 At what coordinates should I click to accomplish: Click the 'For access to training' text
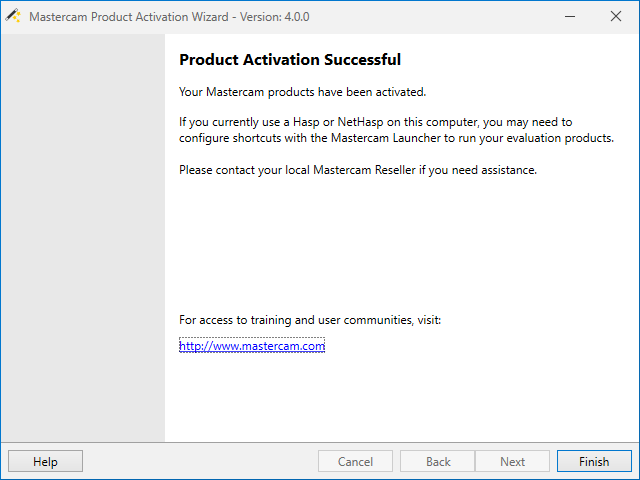click(309, 320)
